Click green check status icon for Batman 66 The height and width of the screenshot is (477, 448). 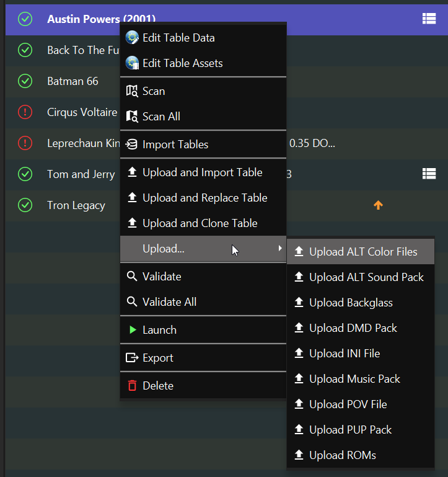point(25,81)
